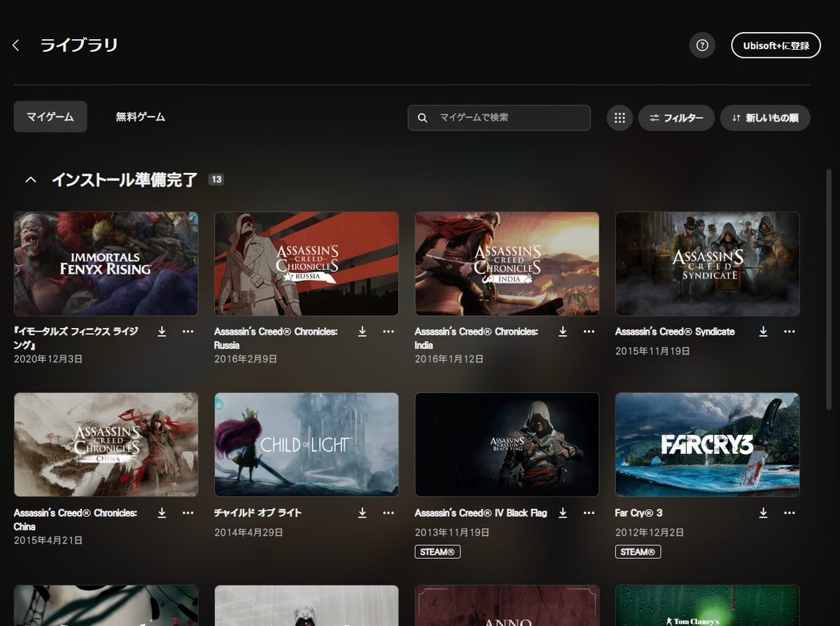Open Assassin's Creed Chronicles China cover
The width and height of the screenshot is (840, 626).
click(x=106, y=444)
